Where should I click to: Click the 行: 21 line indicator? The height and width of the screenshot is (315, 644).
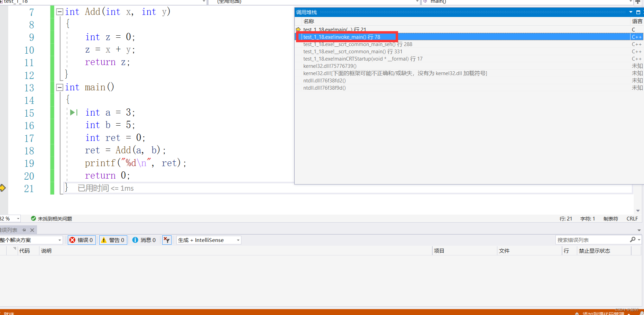coord(566,218)
